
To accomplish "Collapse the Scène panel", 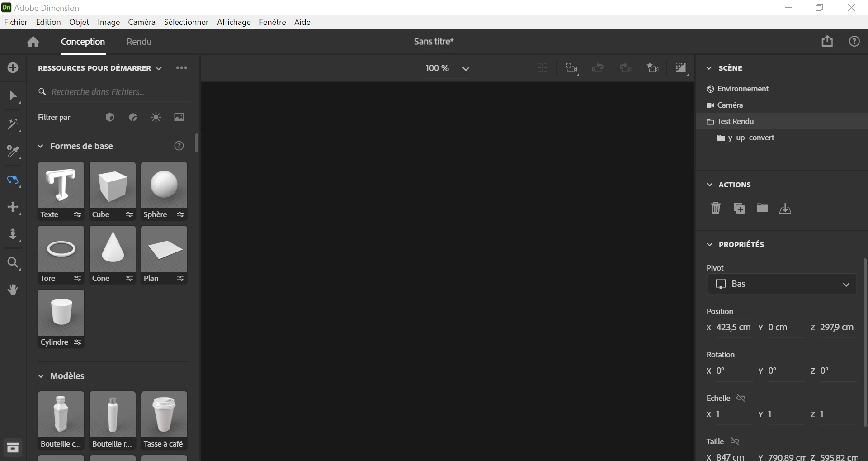I will pos(709,68).
